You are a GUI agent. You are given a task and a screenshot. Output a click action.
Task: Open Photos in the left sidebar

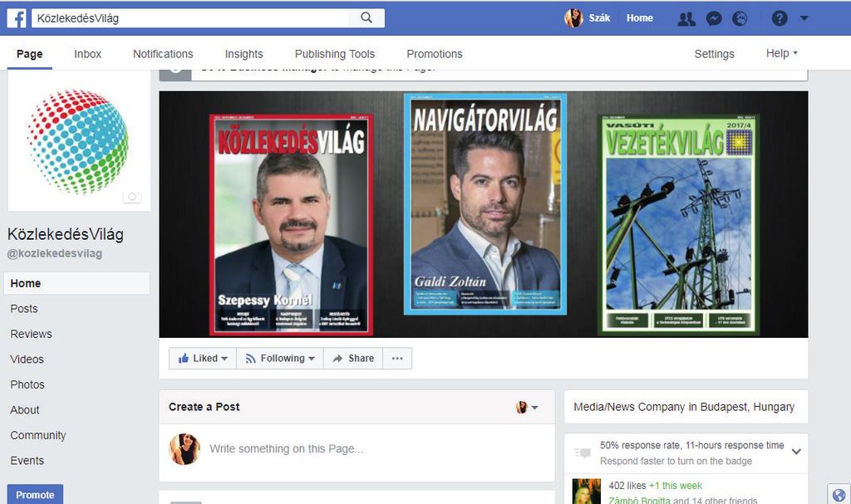click(27, 384)
